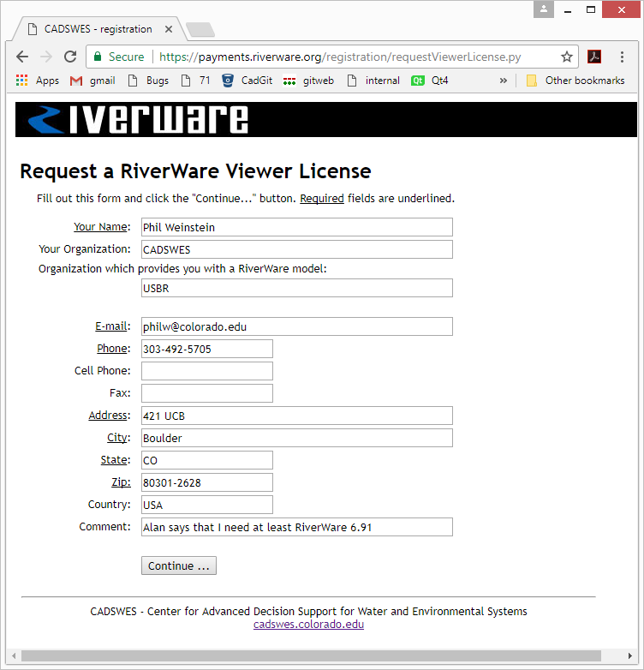The image size is (644, 670).
Task: Click the empty Cell Phone field
Action: [x=207, y=371]
